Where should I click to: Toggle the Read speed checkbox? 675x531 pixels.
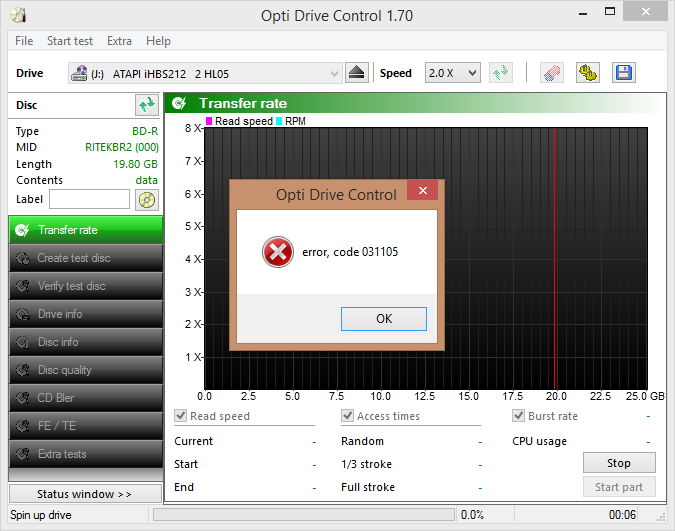(x=180, y=416)
